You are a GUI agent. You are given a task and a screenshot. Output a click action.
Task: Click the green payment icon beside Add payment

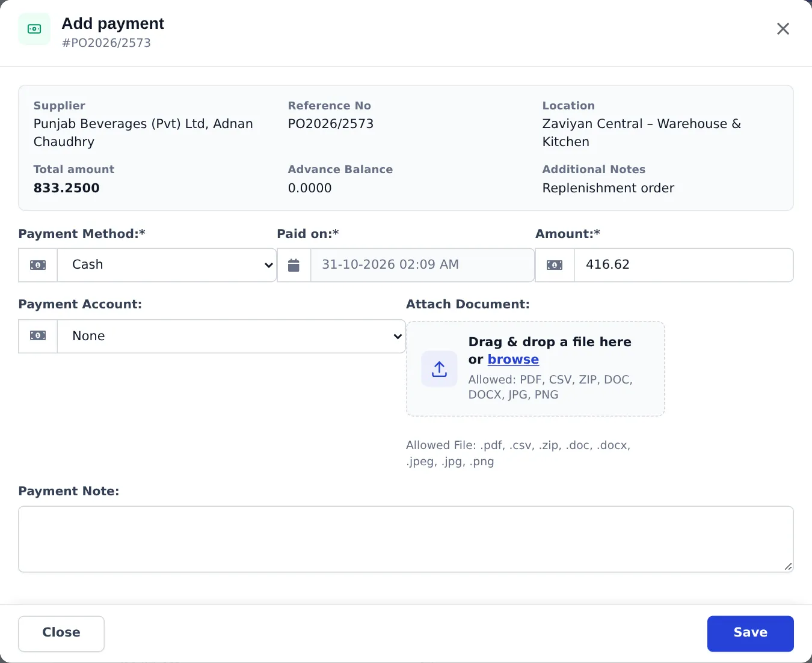click(x=34, y=29)
